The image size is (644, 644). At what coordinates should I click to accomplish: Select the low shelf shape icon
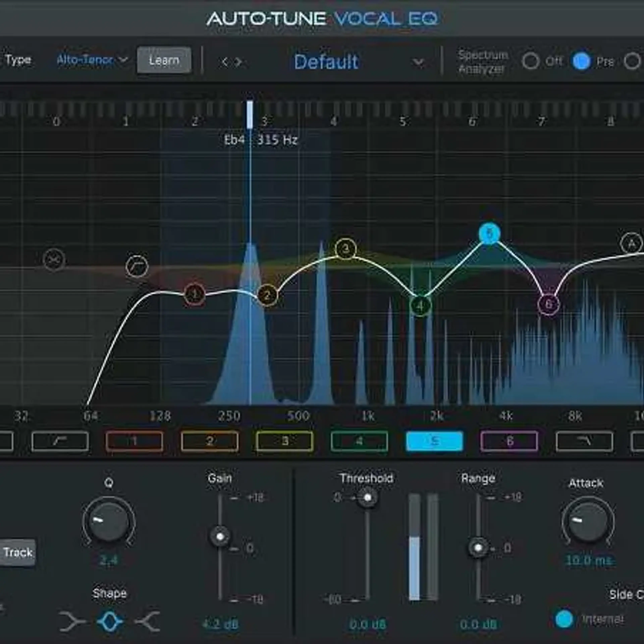72,621
